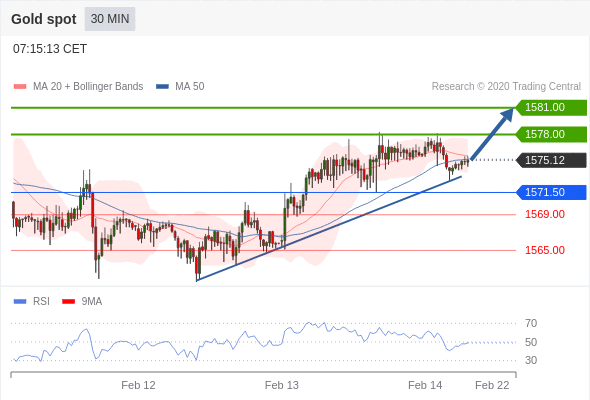590x400 pixels.
Task: Toggle the RSI legend label
Action: point(41,301)
